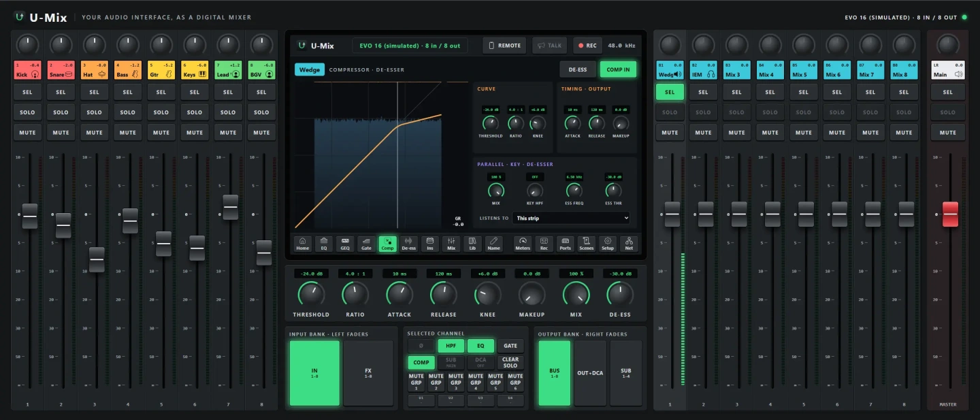
Task: Switch to the DE-ESS tab
Action: [578, 69]
